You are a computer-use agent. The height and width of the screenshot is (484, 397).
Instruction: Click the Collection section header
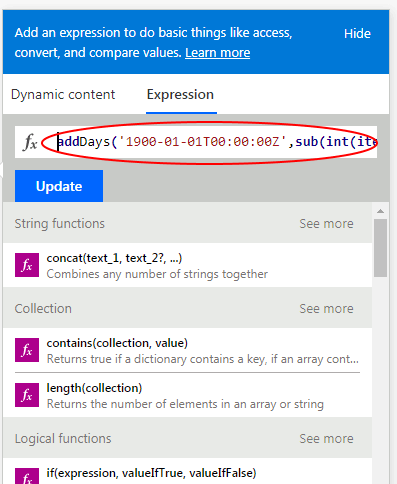pyautogui.click(x=43, y=309)
